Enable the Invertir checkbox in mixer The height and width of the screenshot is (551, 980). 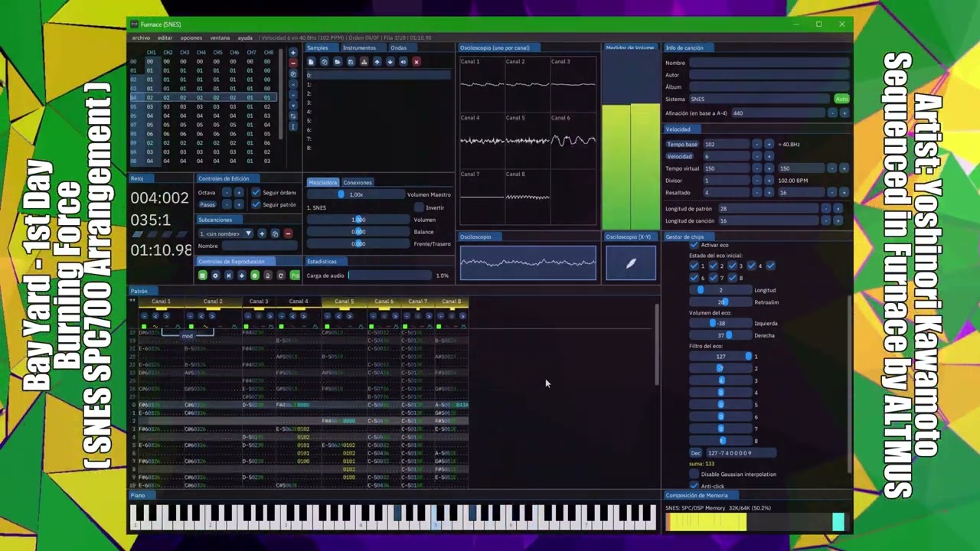point(419,207)
